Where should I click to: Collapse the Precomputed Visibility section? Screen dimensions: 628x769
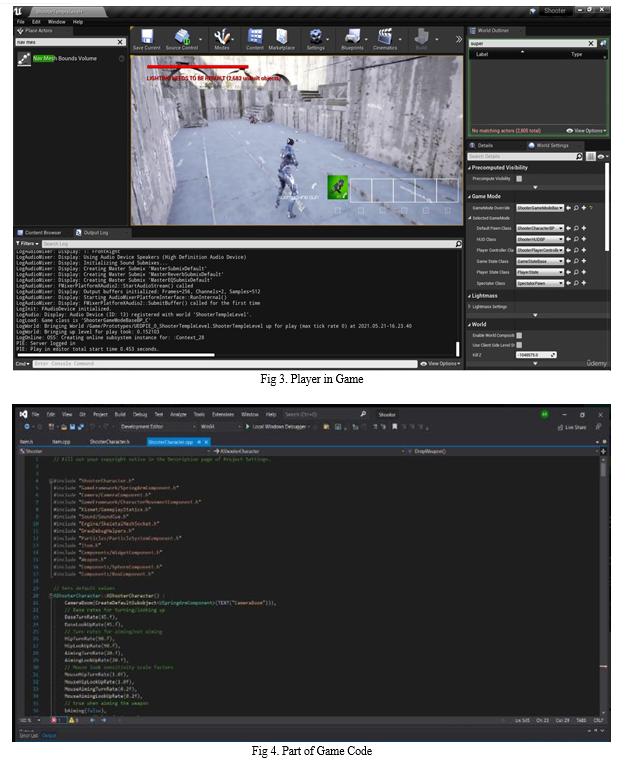point(470,168)
